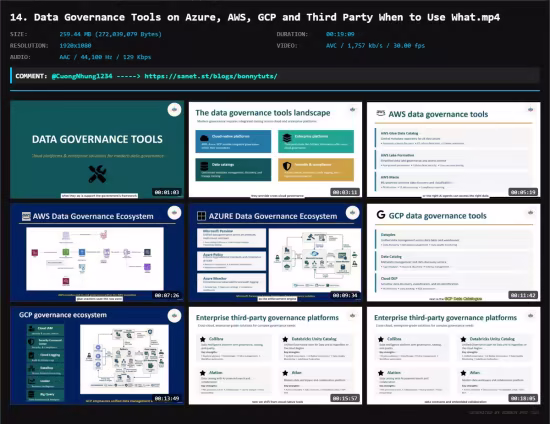Select the audio info AAC 44,100 Hz

coord(105,57)
